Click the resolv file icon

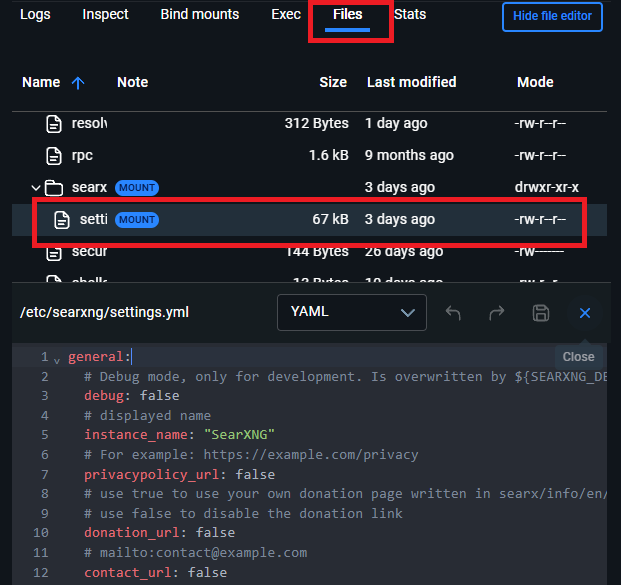coord(54,124)
